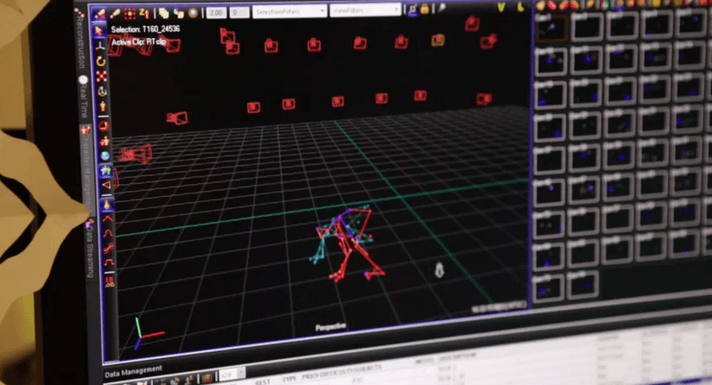Viewport: 712px width, 385px height.
Task: Click the red X cross icon in toolbar
Action: pos(102,76)
